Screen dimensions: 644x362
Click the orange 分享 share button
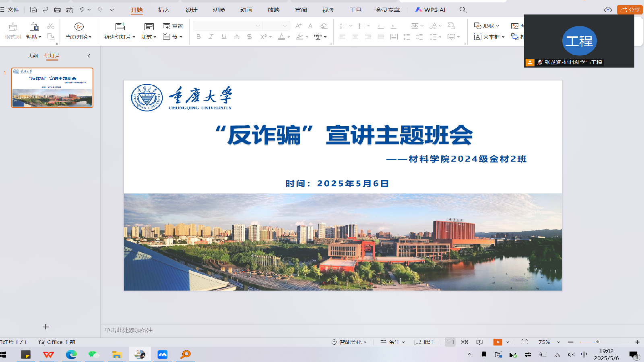(x=630, y=10)
